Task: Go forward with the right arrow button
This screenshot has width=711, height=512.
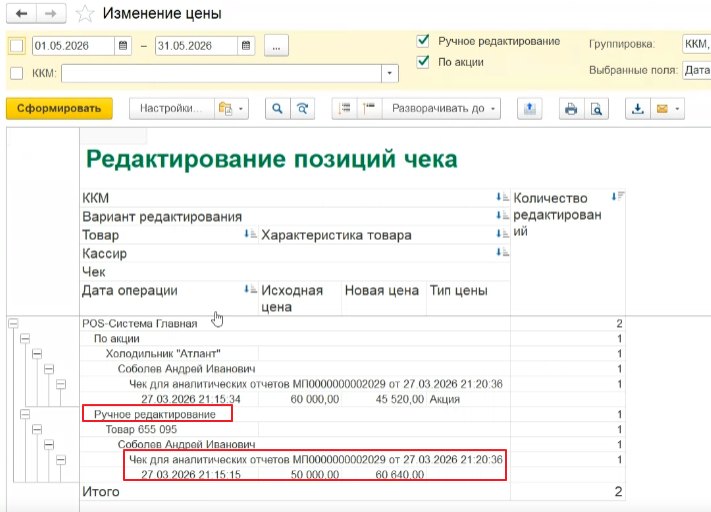Action: pos(51,14)
